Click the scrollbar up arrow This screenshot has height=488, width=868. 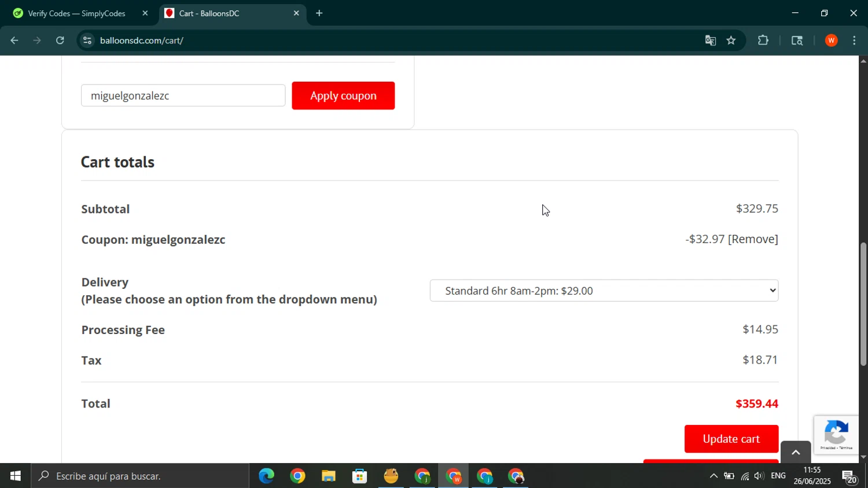(x=863, y=60)
